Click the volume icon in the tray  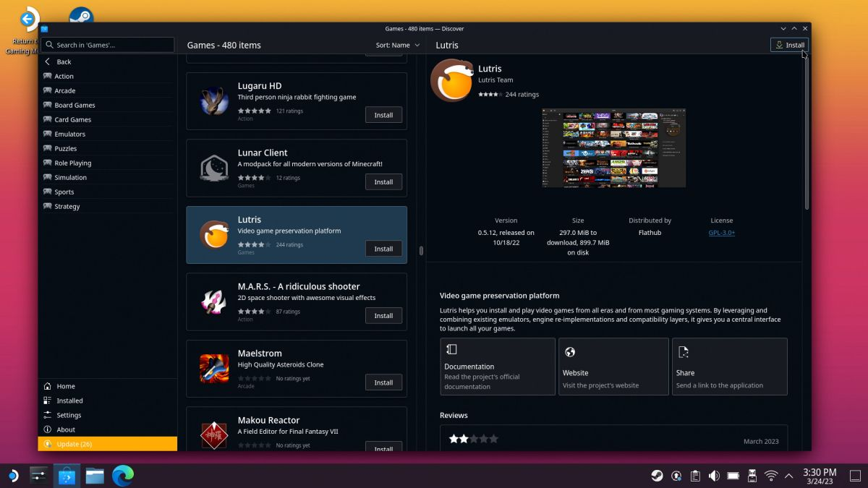point(714,476)
